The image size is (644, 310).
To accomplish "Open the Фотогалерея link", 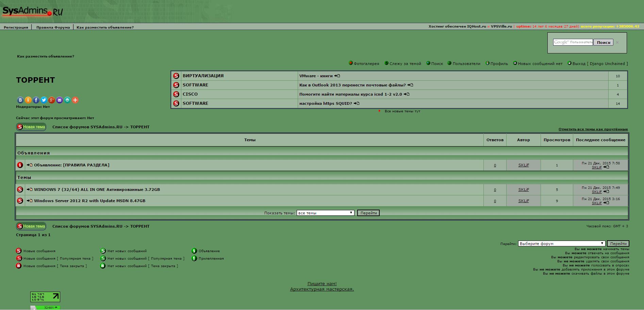I will (x=366, y=64).
